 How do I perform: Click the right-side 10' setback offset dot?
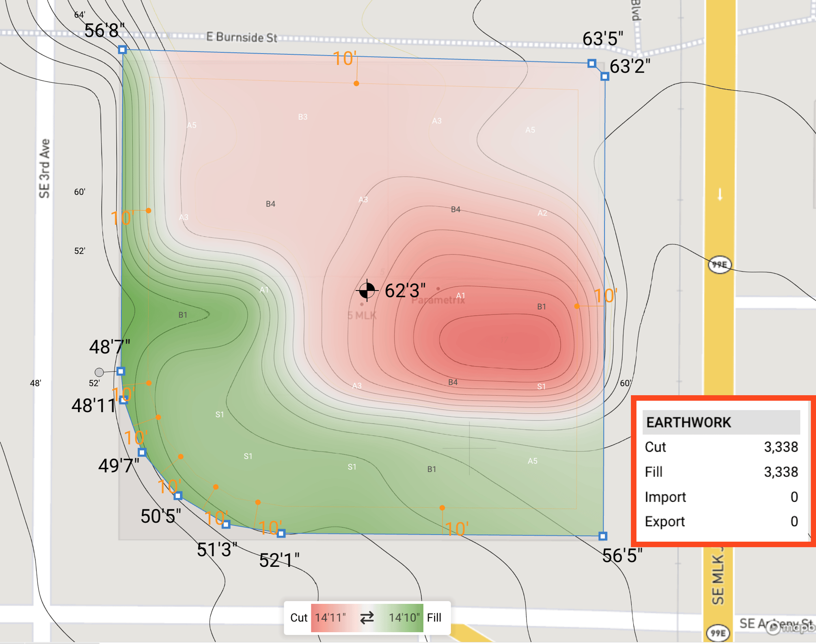coord(577,306)
